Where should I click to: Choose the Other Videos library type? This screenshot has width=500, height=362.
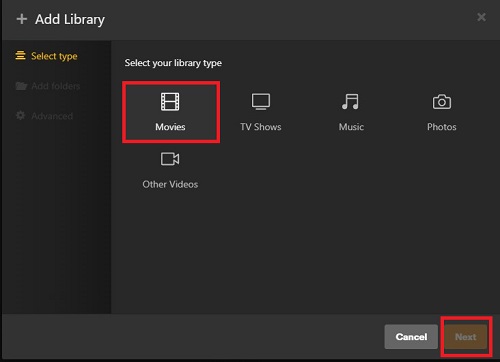pyautogui.click(x=170, y=170)
